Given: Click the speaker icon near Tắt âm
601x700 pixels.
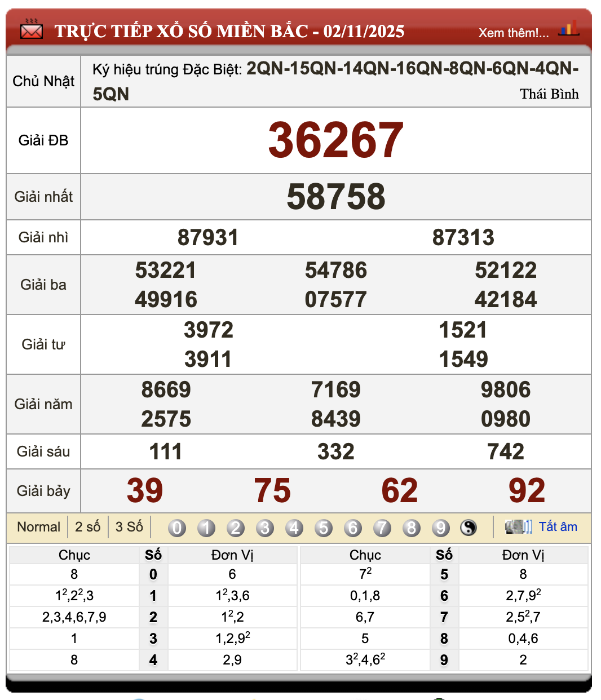Looking at the screenshot, I should 519,526.
